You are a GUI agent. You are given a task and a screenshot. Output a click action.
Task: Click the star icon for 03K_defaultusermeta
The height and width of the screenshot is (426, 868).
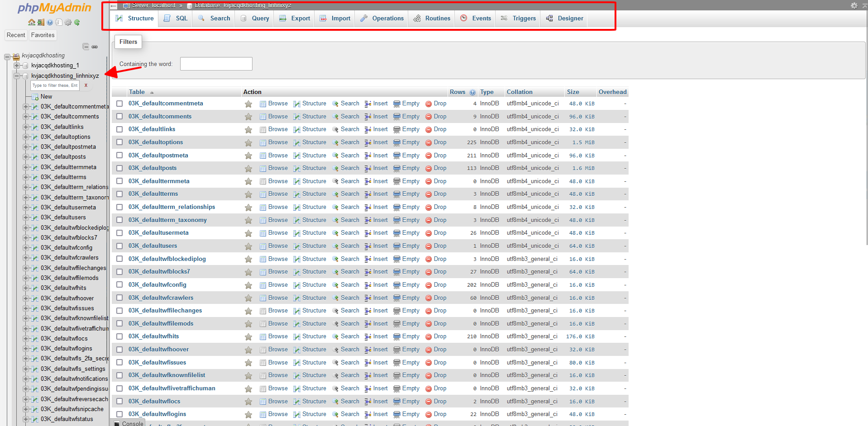coord(248,233)
